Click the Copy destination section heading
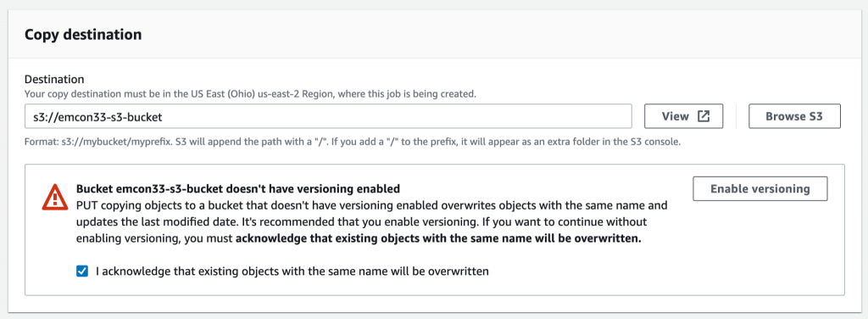The width and height of the screenshot is (868, 319). (83, 34)
